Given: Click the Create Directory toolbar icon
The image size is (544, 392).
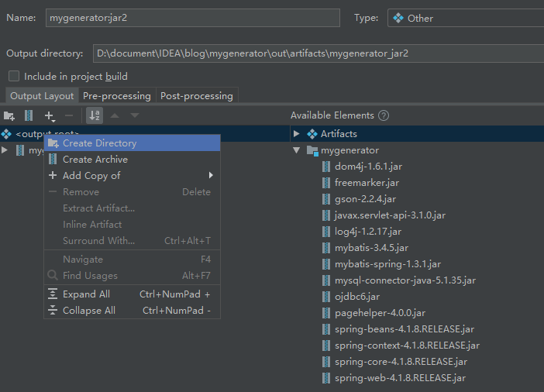Looking at the screenshot, I should point(9,115).
